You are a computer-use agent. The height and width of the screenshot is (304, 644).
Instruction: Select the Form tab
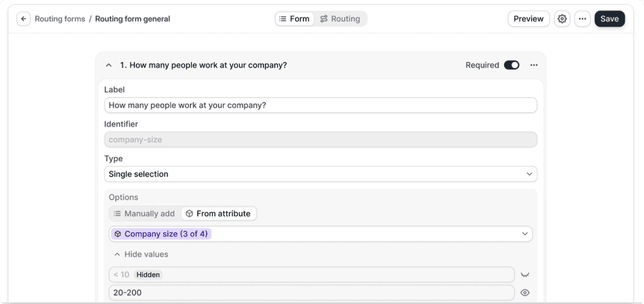tap(295, 19)
